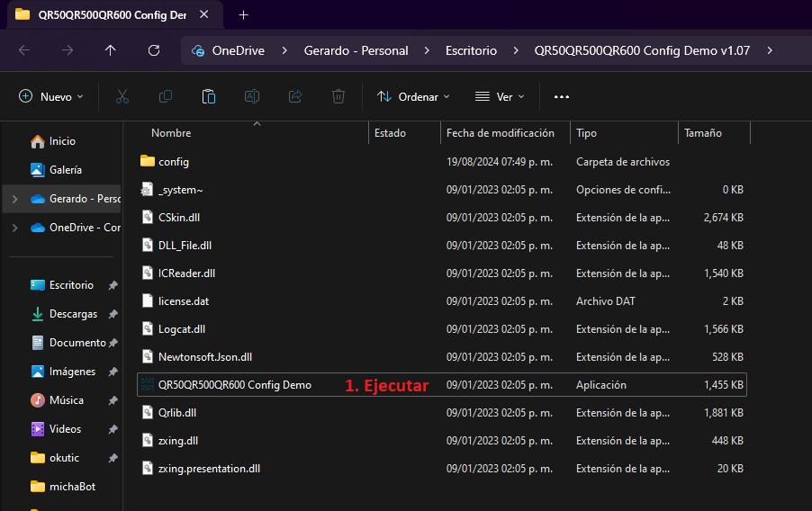The image size is (812, 511).
Task: Refresh the current folder view
Action: coord(154,50)
